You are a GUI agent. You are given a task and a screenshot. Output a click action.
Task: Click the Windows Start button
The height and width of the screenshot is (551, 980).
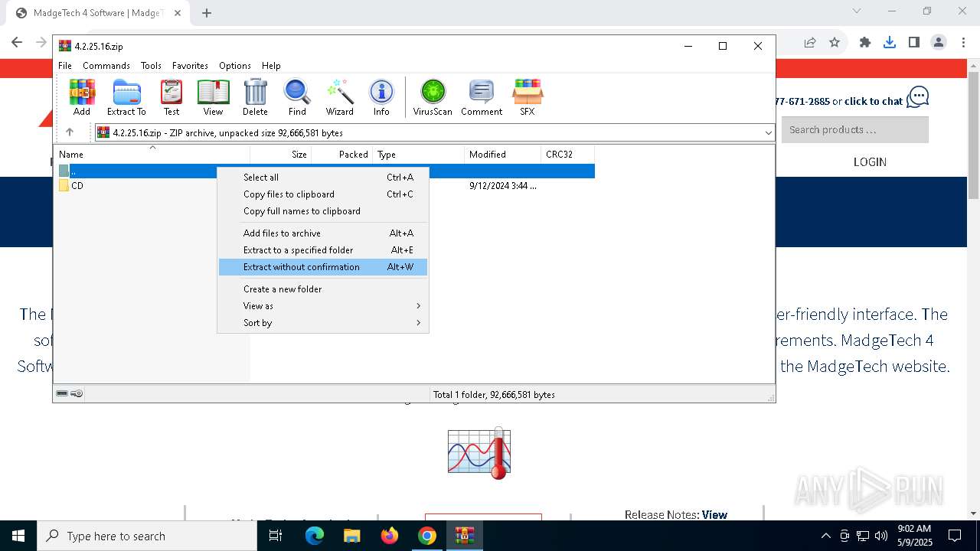(18, 536)
